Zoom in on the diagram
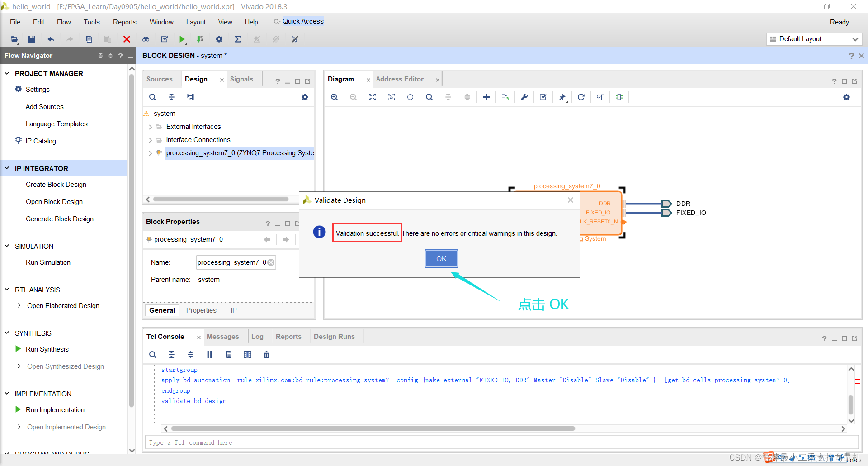 click(x=334, y=97)
